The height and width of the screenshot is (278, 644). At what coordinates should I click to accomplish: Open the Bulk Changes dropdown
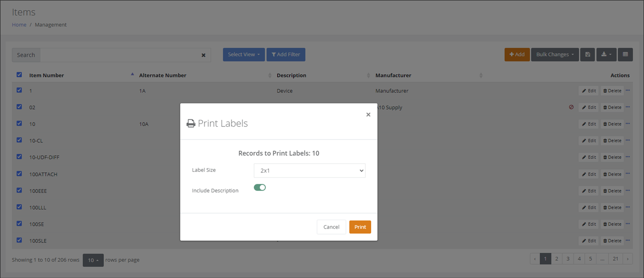click(555, 55)
